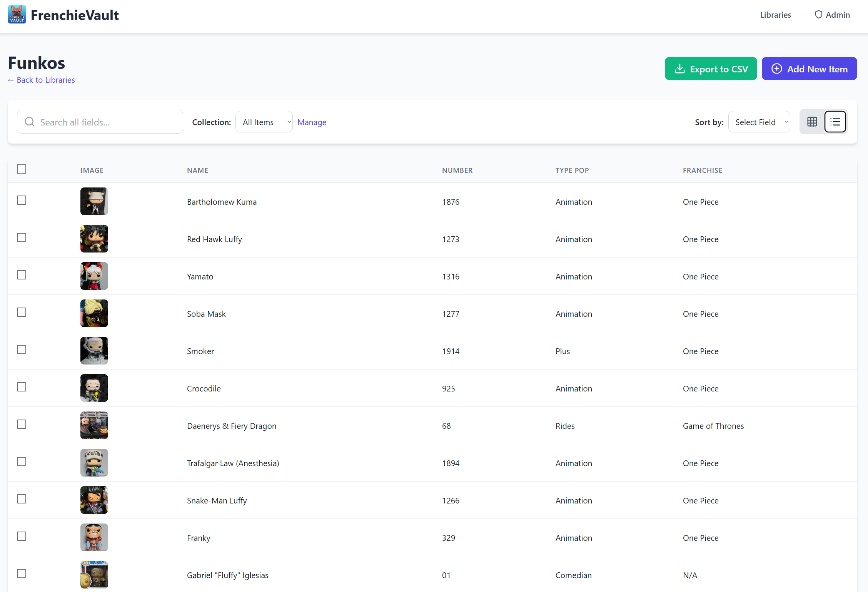Tick the select-all header checkbox
This screenshot has width=868, height=592.
(x=22, y=169)
